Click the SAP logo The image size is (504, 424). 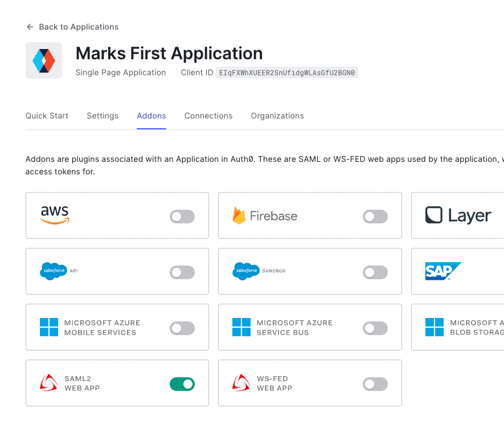pos(443,271)
